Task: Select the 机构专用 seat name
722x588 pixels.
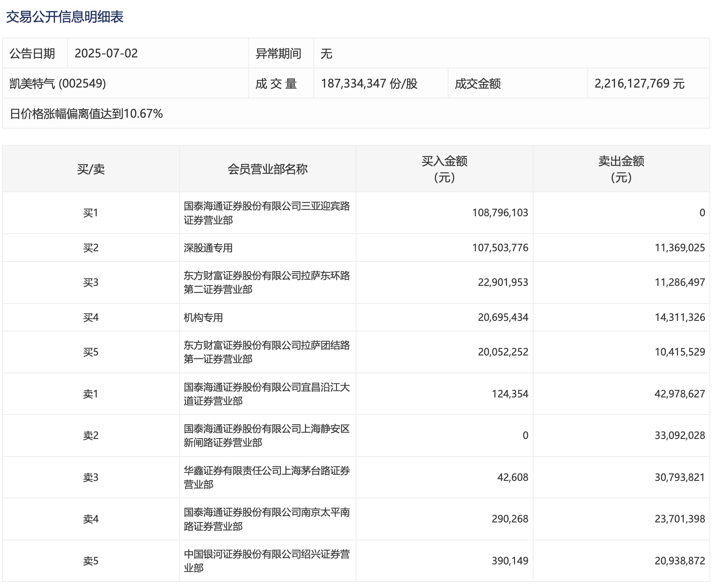Action: (x=203, y=318)
